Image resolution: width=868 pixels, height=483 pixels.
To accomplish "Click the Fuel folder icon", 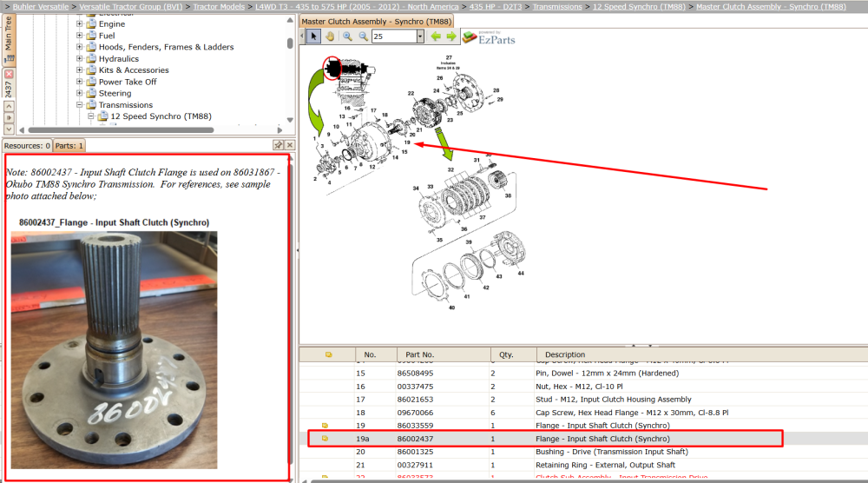I will (91, 36).
